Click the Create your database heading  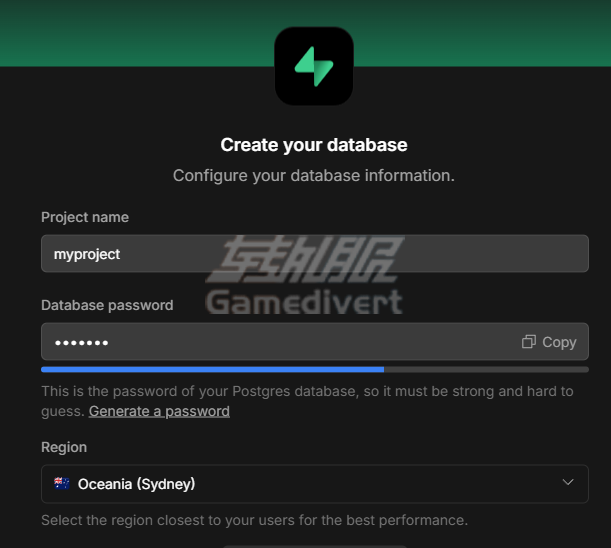(314, 145)
